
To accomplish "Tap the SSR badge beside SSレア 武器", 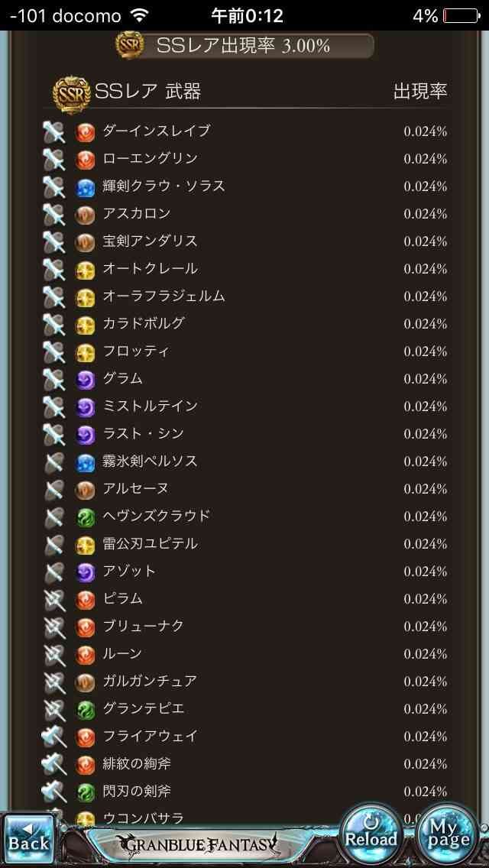I will point(71,93).
